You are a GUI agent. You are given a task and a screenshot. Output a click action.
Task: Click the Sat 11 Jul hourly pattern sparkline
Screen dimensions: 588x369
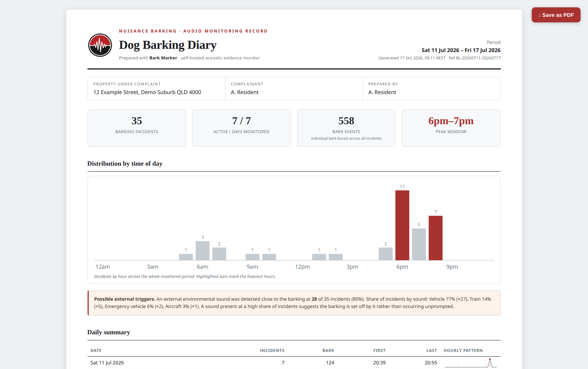tap(471, 363)
